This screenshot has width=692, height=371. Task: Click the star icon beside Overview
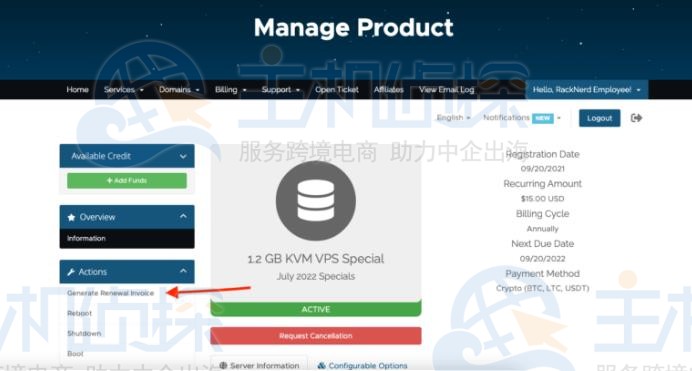click(71, 217)
